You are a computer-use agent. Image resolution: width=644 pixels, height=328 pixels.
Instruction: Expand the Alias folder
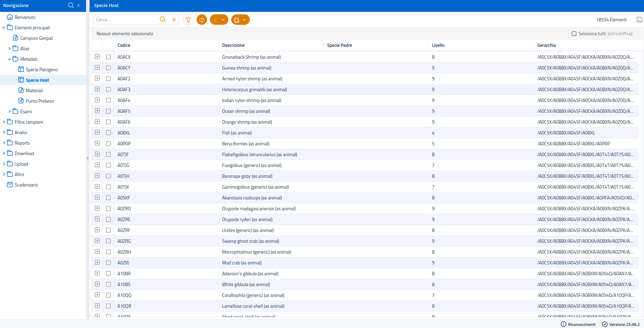9,49
